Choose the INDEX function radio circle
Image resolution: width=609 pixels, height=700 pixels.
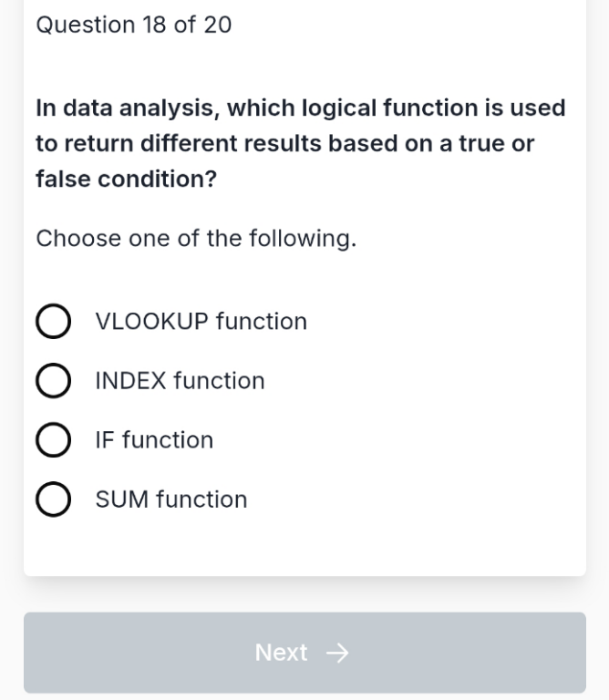coord(53,380)
